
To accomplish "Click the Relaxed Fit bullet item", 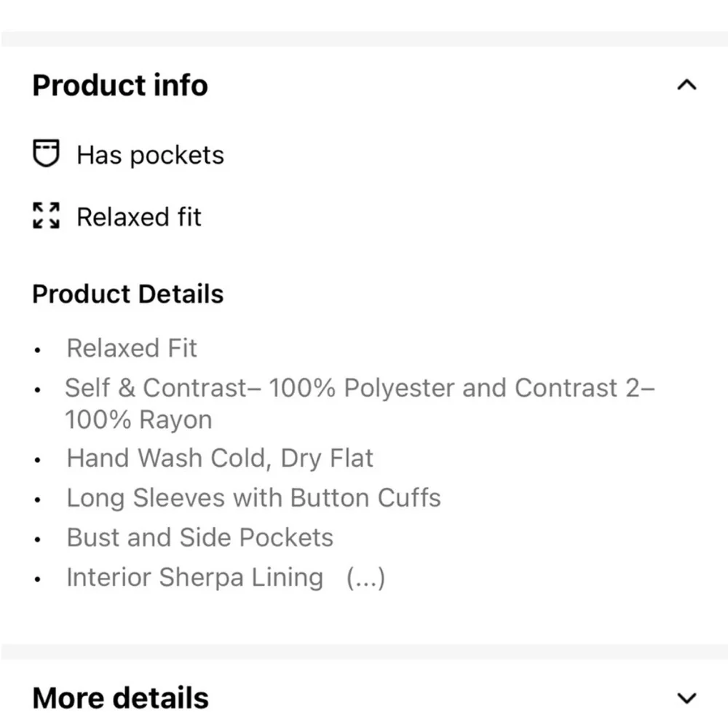I will (131, 348).
